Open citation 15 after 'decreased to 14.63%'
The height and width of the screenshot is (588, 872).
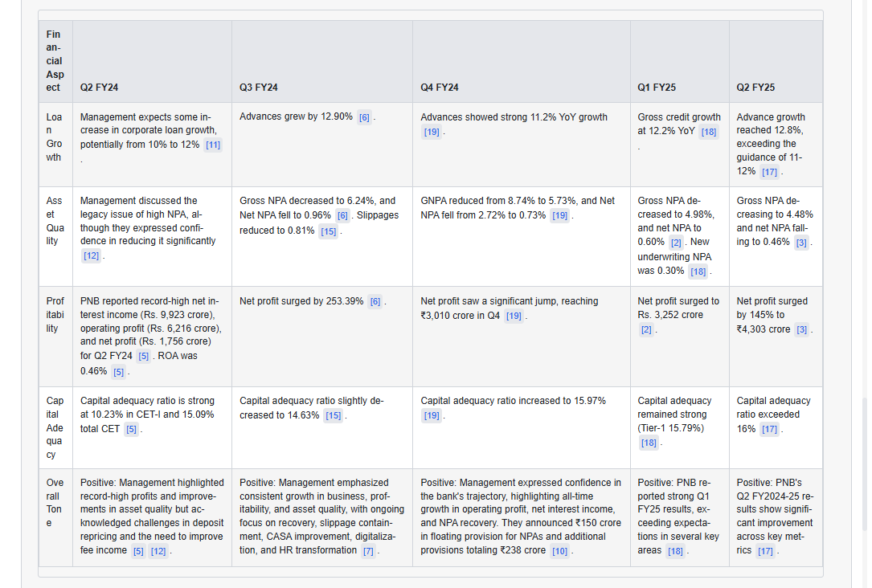coord(333,416)
